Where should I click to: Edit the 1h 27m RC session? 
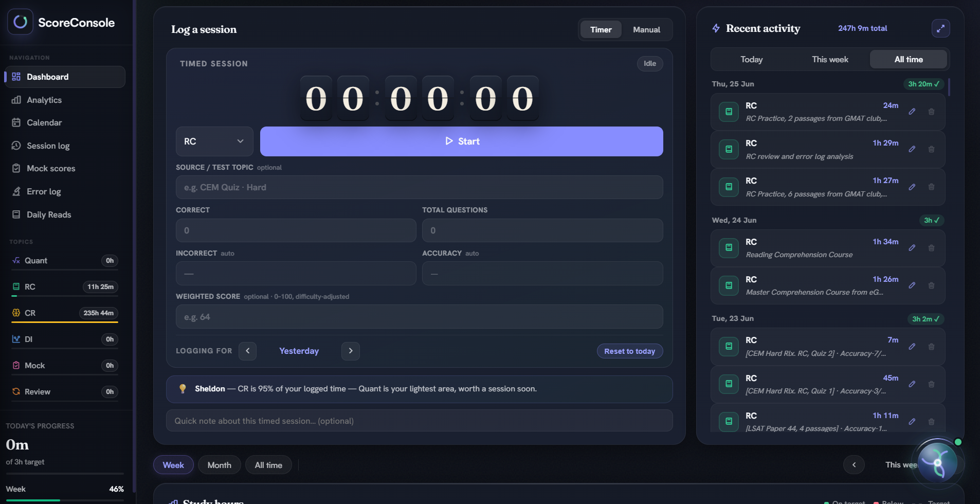pos(912,187)
